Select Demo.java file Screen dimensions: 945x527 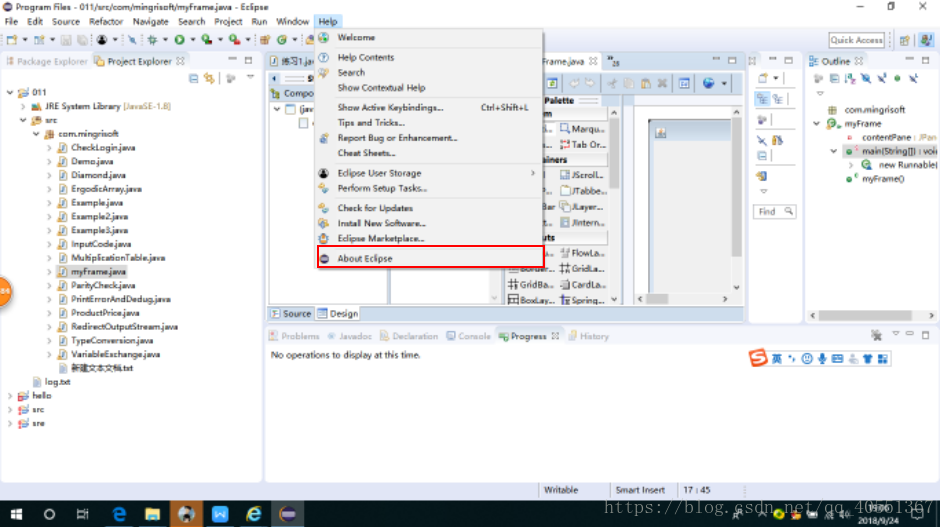pyautogui.click(x=92, y=162)
